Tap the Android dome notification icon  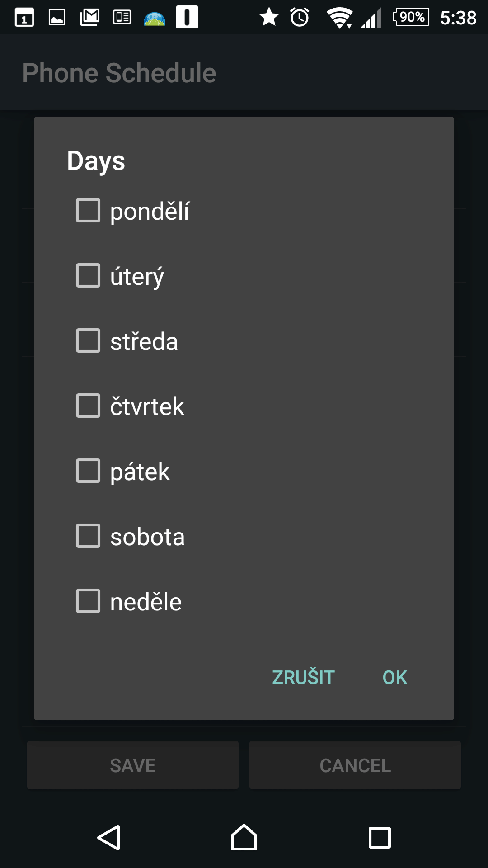tap(155, 19)
